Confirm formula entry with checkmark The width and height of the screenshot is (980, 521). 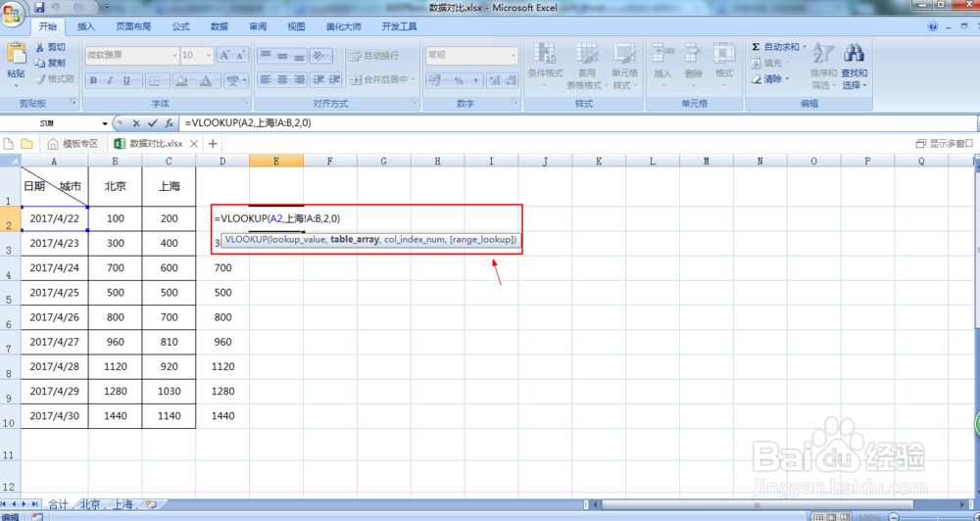coord(153,123)
